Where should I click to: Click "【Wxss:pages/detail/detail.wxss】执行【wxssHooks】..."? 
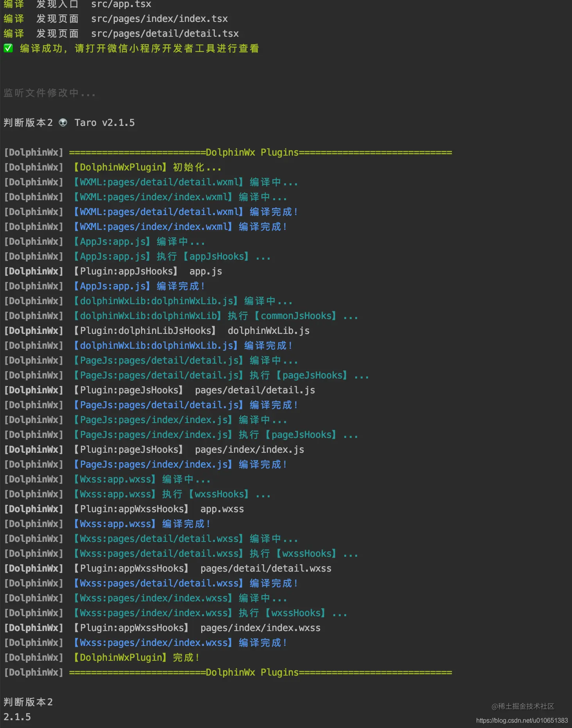[x=216, y=554]
